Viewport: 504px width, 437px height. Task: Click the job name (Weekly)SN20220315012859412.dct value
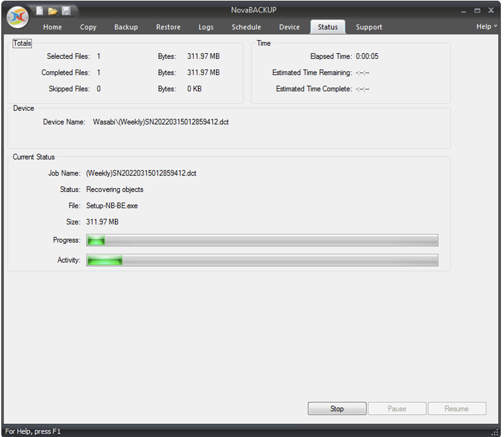coord(141,173)
